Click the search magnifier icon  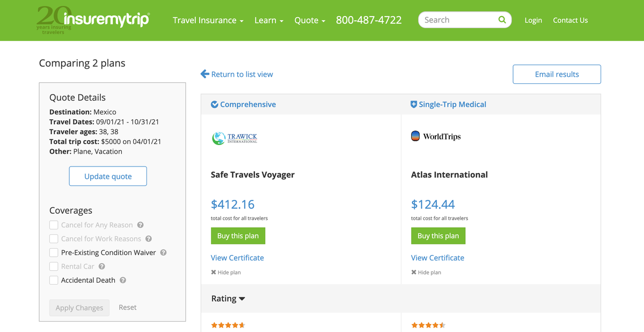click(x=502, y=19)
